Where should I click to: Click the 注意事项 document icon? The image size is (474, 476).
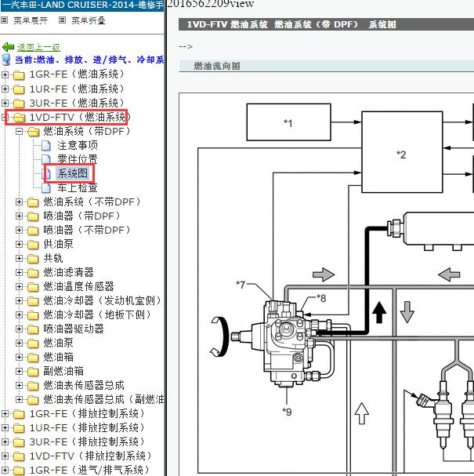pyautogui.click(x=46, y=145)
